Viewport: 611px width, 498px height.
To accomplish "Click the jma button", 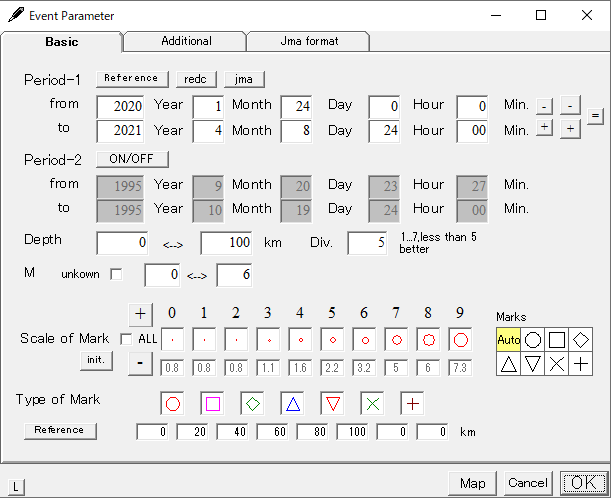I will pos(244,79).
